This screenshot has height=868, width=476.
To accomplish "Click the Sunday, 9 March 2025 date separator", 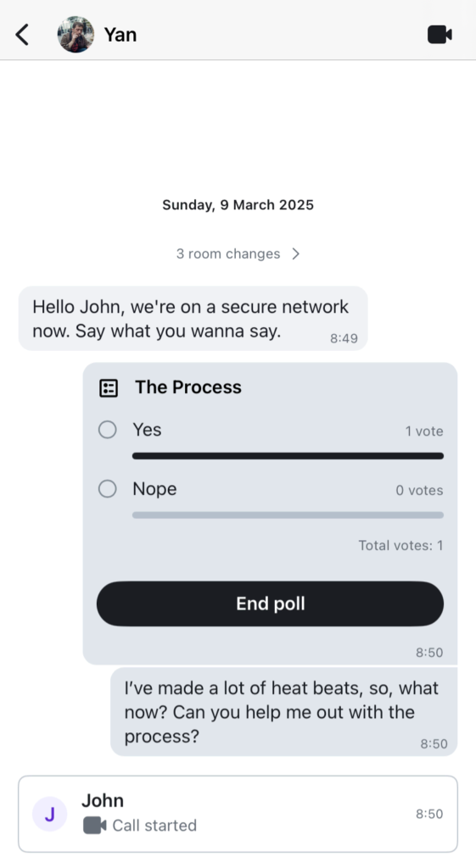I will coord(238,205).
